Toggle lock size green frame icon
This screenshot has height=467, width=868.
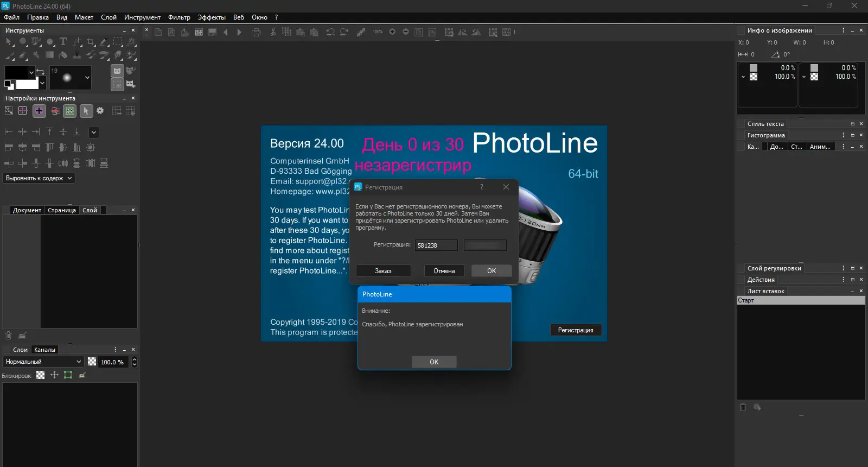(68, 375)
